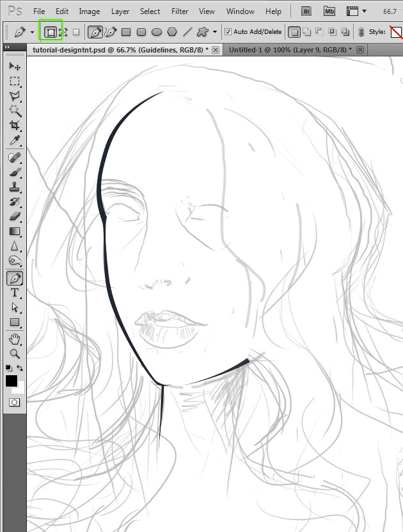Open the Window menu
This screenshot has width=403, height=532.
(241, 11)
